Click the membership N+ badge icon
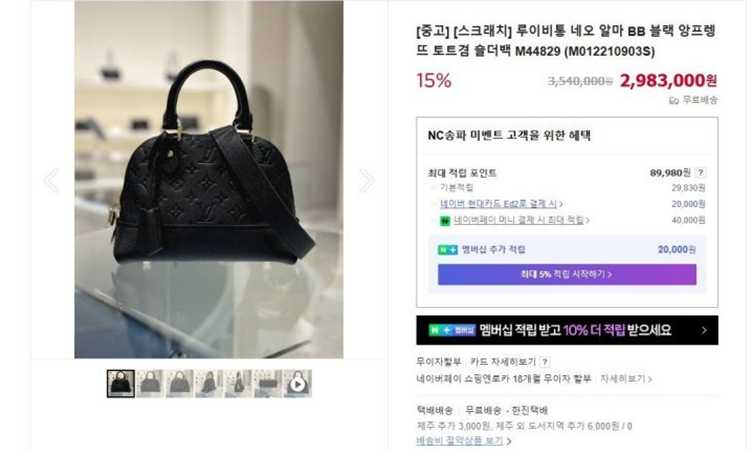Image resolution: width=750 pixels, height=450 pixels. 448,250
